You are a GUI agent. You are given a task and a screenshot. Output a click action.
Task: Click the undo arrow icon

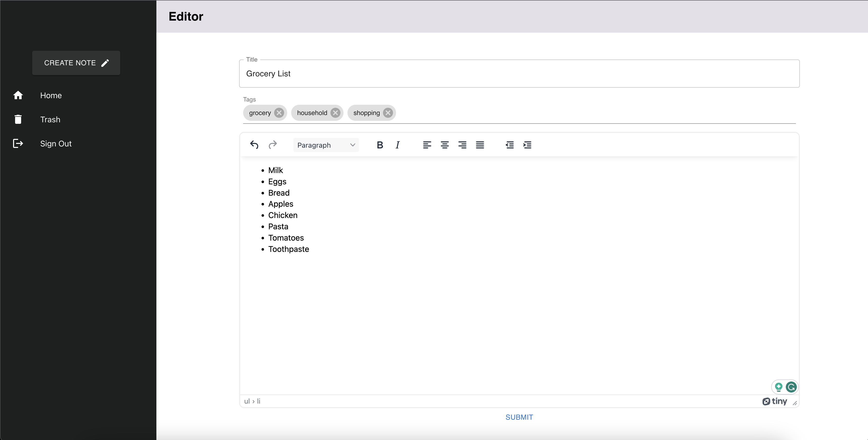pyautogui.click(x=254, y=145)
